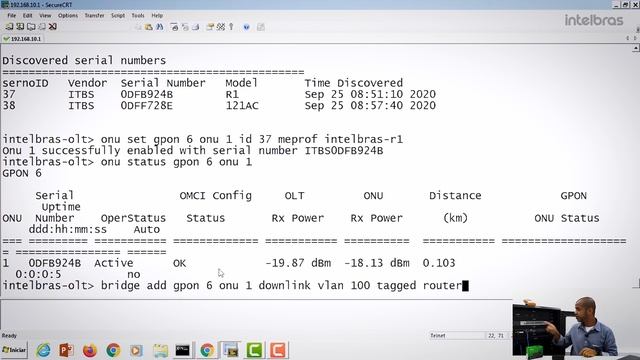Click the Active OperStatus text
This screenshot has width=640, height=360.
point(113,263)
